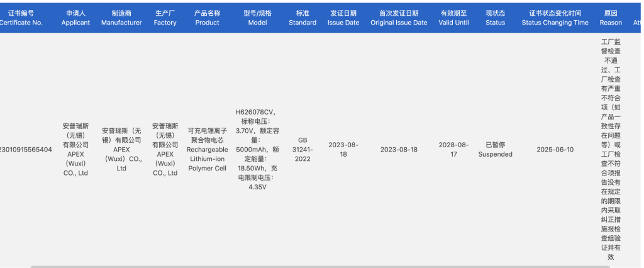Click the Valid Until column header
The width and height of the screenshot is (644, 268).
[454, 18]
